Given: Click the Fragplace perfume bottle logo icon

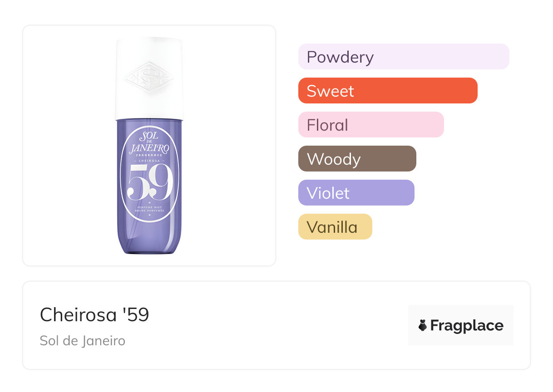Looking at the screenshot, I should point(423,325).
